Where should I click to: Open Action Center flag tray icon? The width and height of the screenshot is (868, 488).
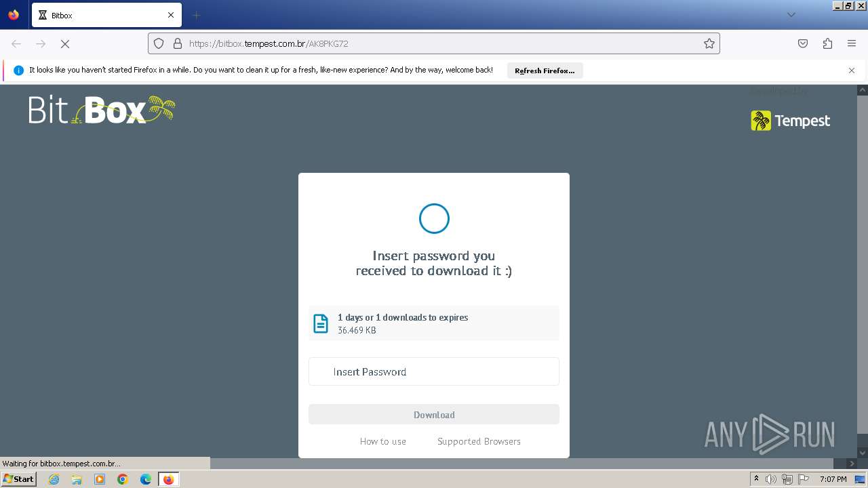[x=804, y=479]
